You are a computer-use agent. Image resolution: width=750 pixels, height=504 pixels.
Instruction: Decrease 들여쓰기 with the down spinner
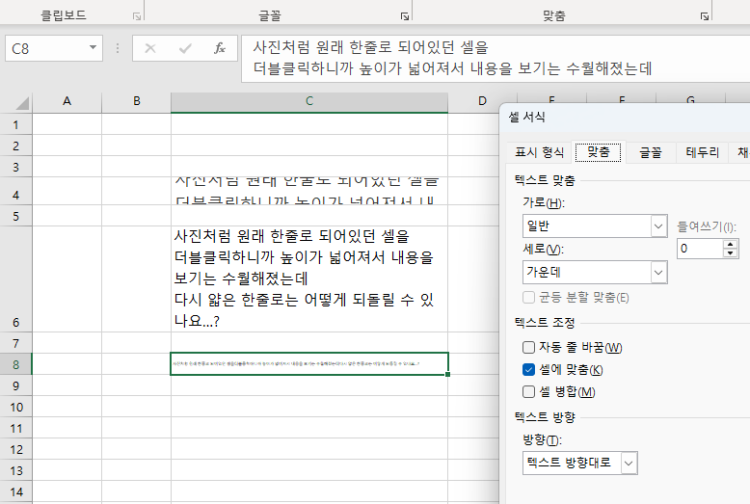pos(730,253)
